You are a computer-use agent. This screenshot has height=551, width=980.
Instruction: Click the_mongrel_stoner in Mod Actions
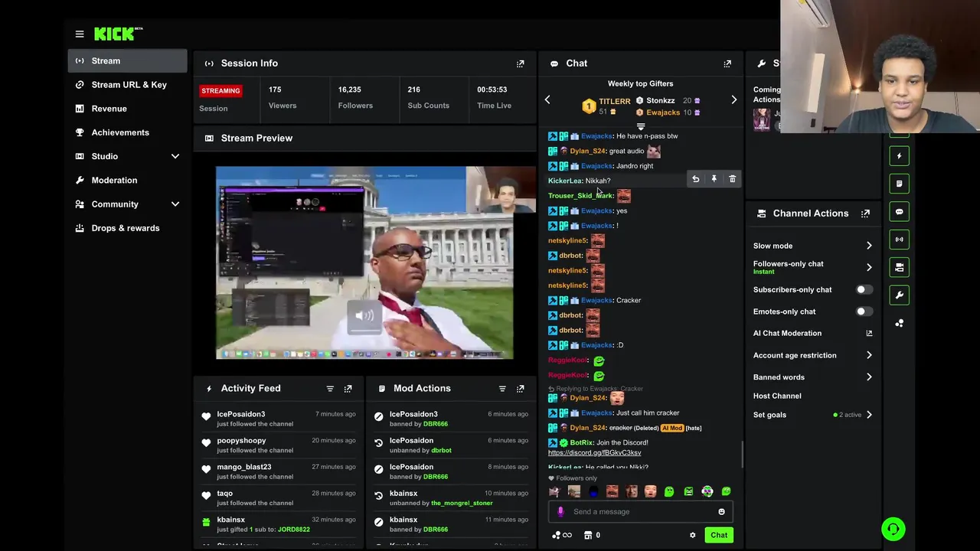point(461,504)
